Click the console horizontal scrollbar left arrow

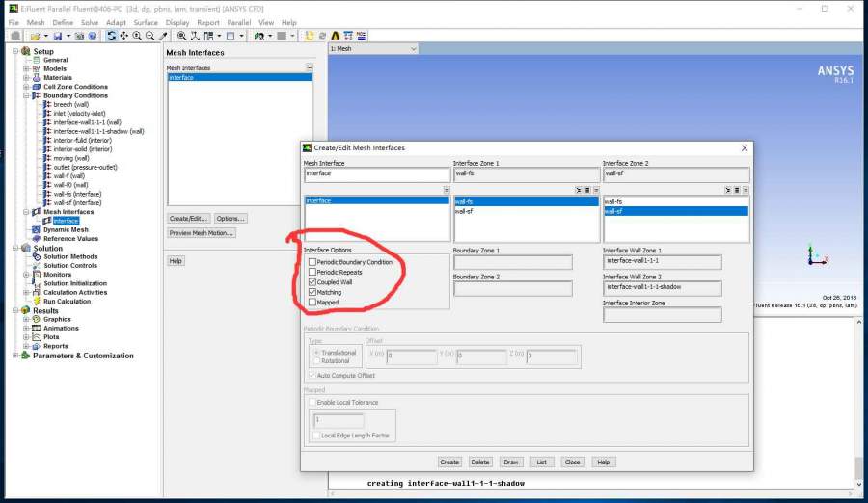tap(333, 493)
